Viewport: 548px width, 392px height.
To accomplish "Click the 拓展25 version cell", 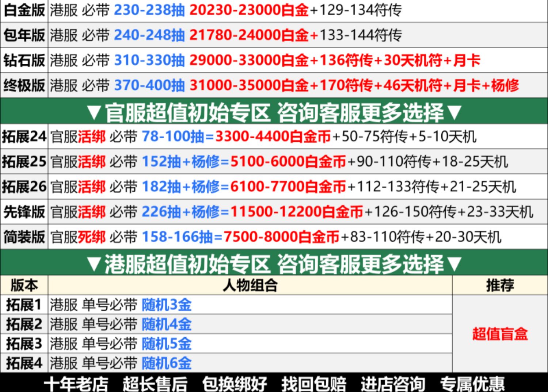I will (24, 162).
